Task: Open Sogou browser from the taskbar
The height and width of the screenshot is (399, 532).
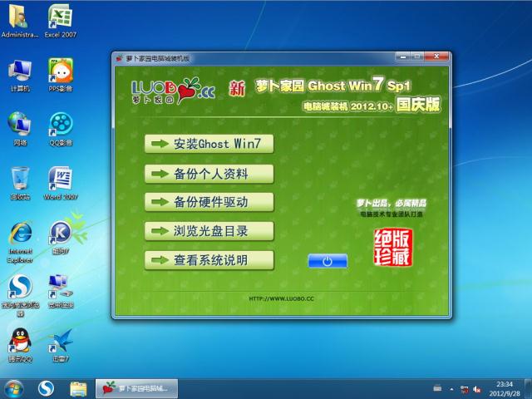Action: (x=46, y=389)
